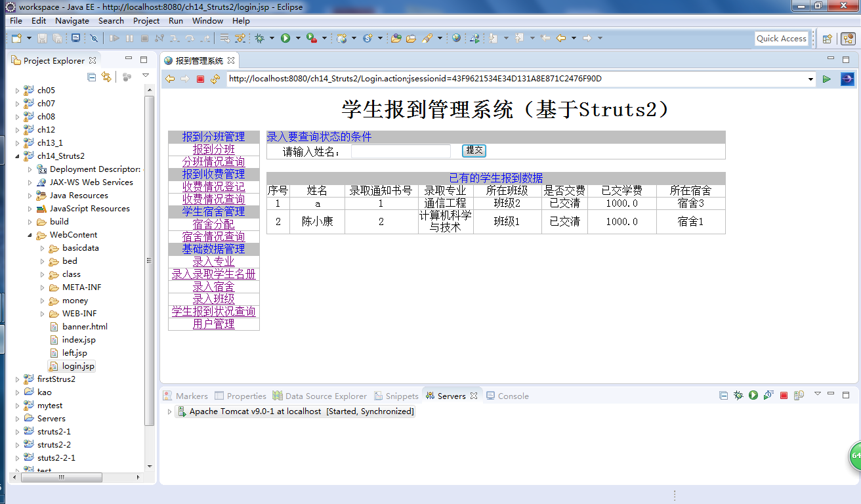Viewport: 861px width, 504px height.
Task: Click the Run Last Tool (external tools) icon
Action: click(x=312, y=38)
